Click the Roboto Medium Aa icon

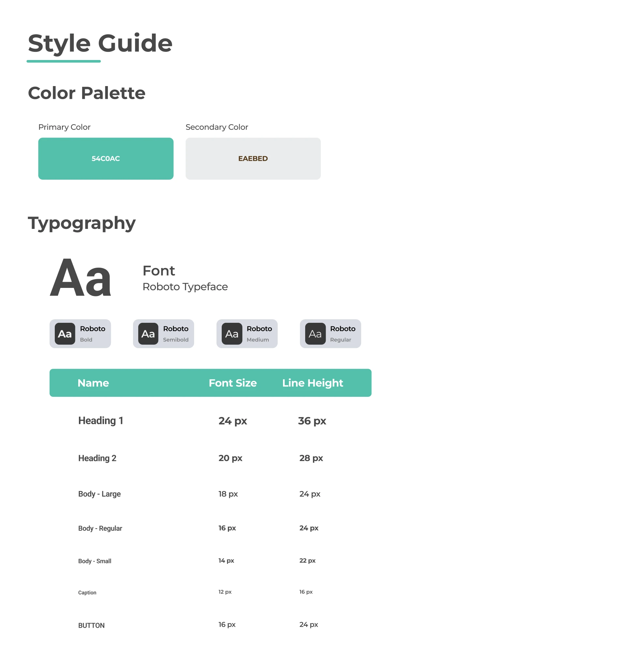click(232, 334)
